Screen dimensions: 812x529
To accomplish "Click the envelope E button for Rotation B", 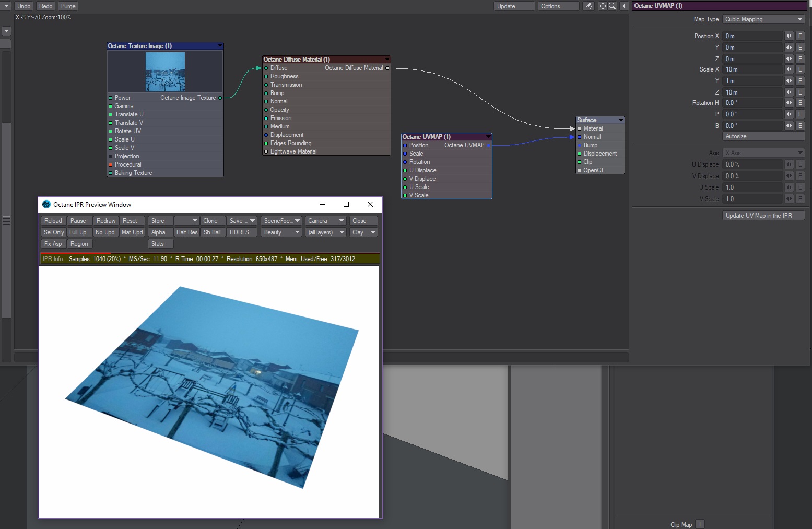I will pos(800,126).
